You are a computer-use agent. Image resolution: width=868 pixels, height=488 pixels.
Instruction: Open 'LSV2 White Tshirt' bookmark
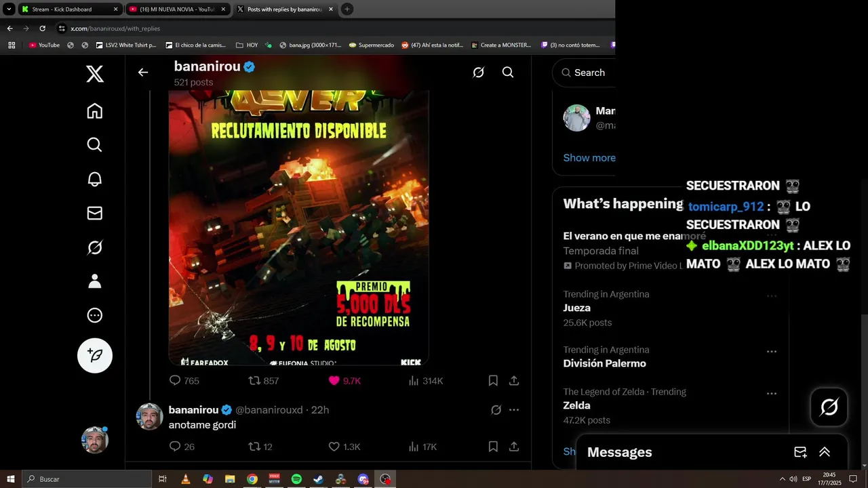[125, 45]
